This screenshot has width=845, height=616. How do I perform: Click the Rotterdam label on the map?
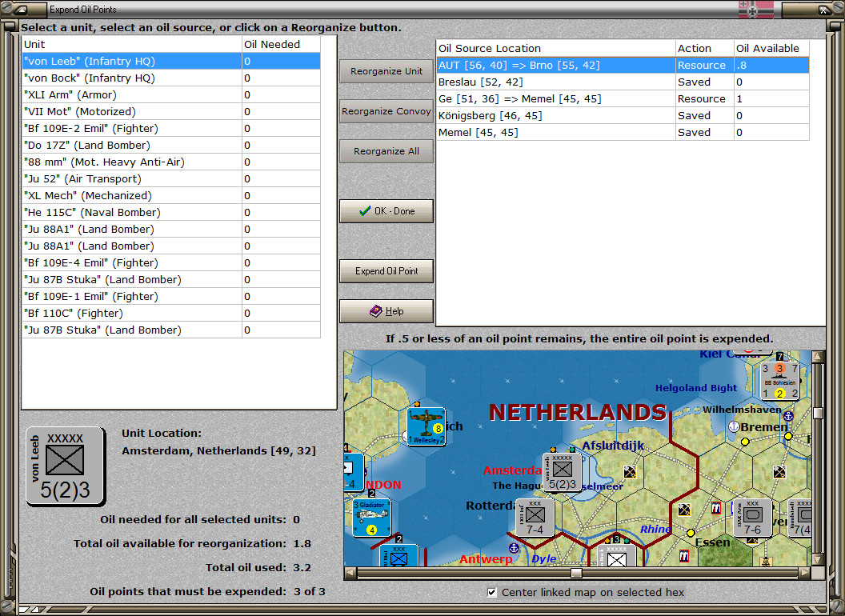click(x=491, y=506)
